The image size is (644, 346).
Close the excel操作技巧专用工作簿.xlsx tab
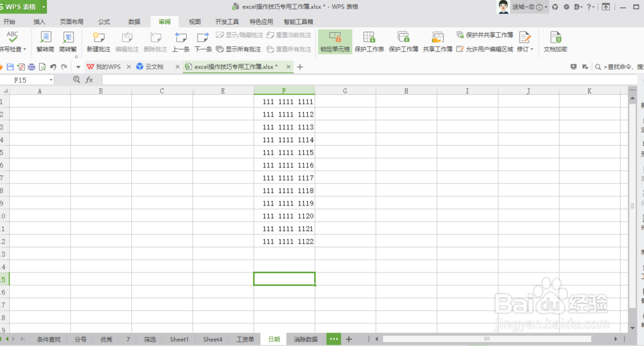click(x=289, y=66)
